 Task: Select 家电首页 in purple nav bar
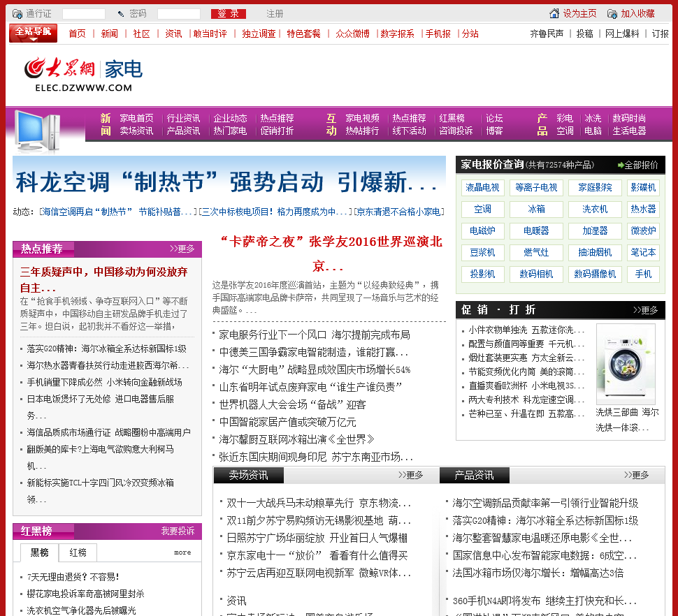pyautogui.click(x=136, y=118)
